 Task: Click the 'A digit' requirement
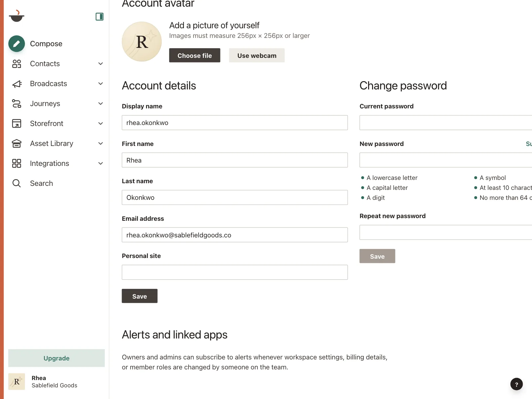coord(376,198)
